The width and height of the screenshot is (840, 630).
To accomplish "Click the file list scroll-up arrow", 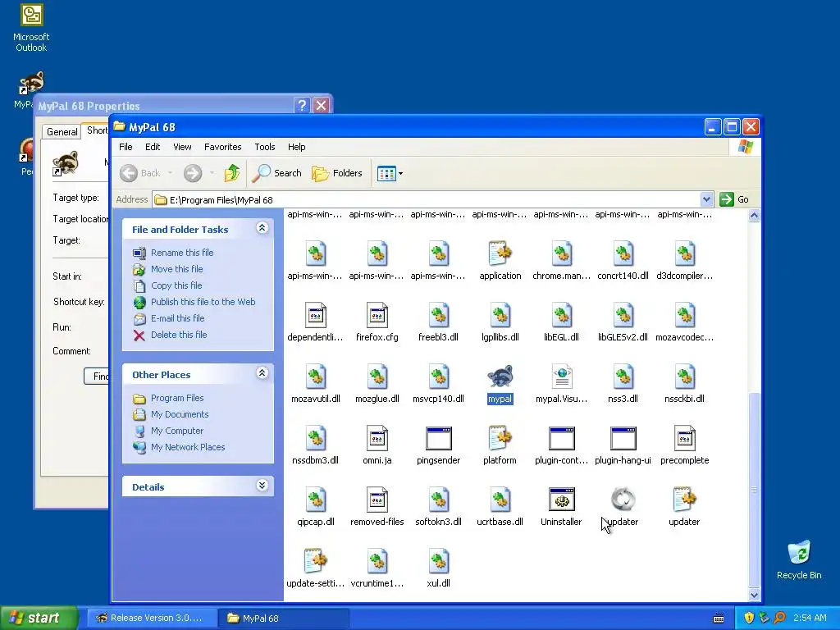I will pos(754,216).
